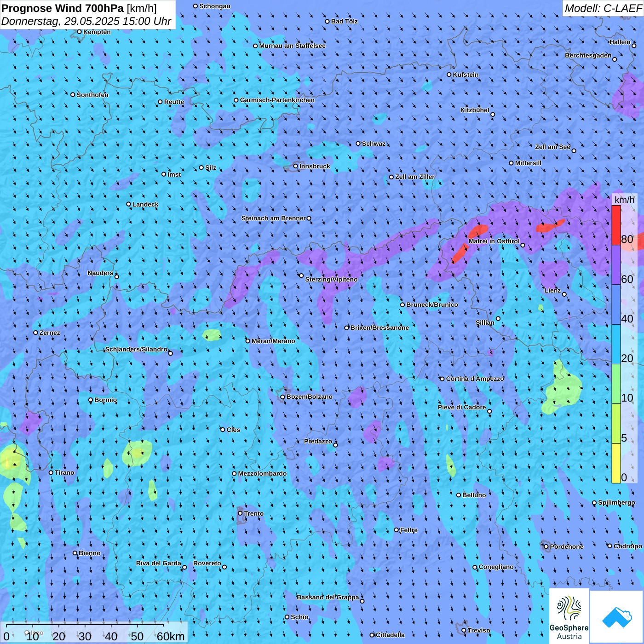Click the Belluno label
This screenshot has width=644, height=644.
coord(474,495)
